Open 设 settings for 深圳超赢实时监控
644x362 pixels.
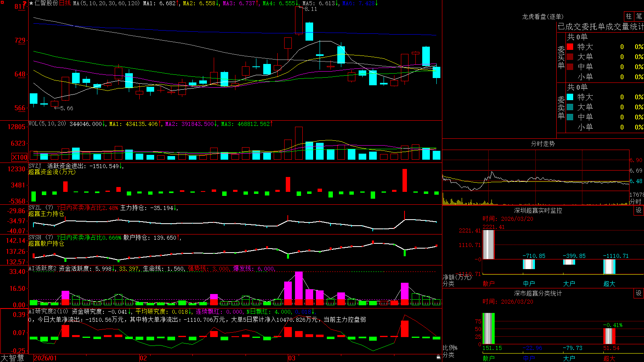[x=638, y=210]
